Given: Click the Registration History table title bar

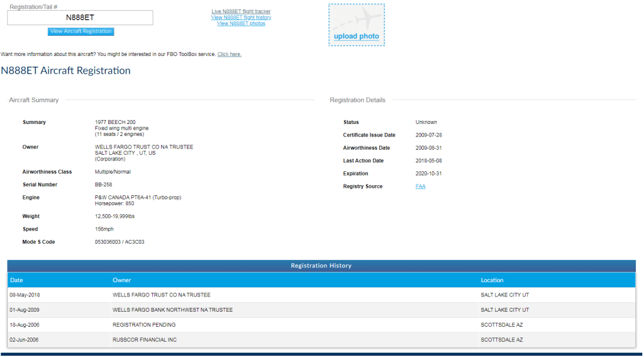Looking at the screenshot, I should click(321, 266).
